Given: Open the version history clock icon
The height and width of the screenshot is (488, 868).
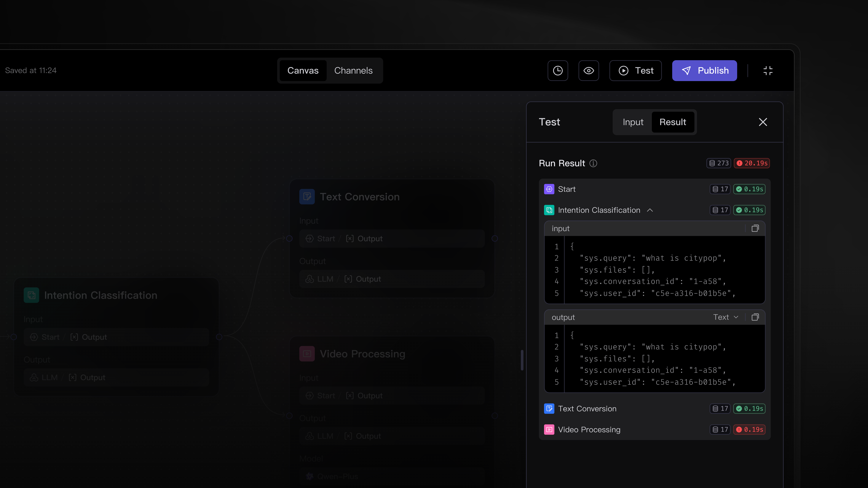Looking at the screenshot, I should (x=558, y=71).
